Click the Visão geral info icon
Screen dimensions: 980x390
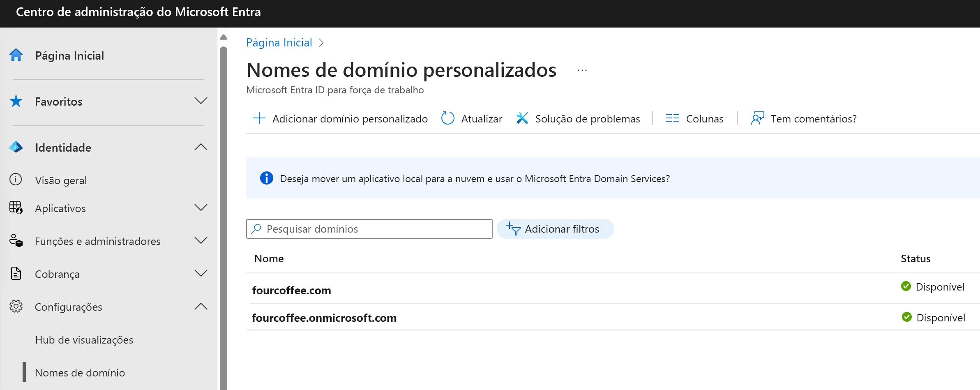[x=16, y=180]
